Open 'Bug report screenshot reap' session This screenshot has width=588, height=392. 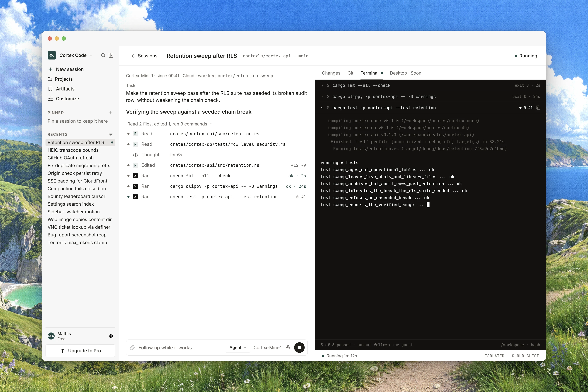(77, 235)
